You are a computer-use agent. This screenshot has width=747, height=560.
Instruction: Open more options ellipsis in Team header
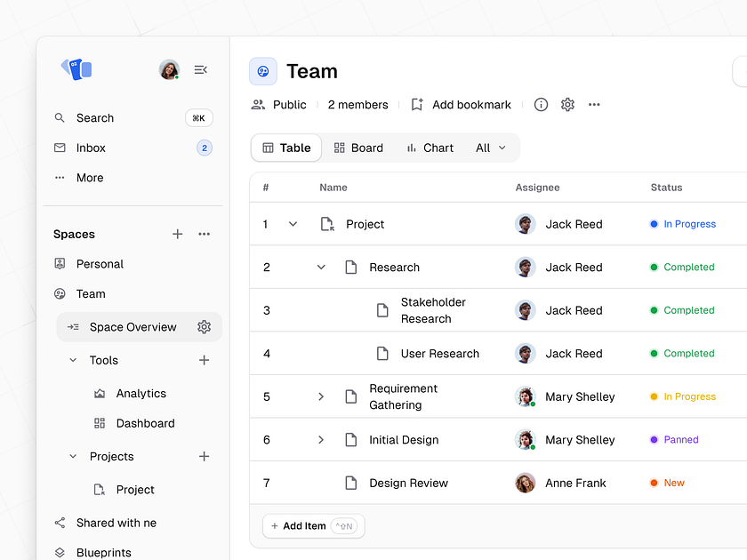pos(594,104)
